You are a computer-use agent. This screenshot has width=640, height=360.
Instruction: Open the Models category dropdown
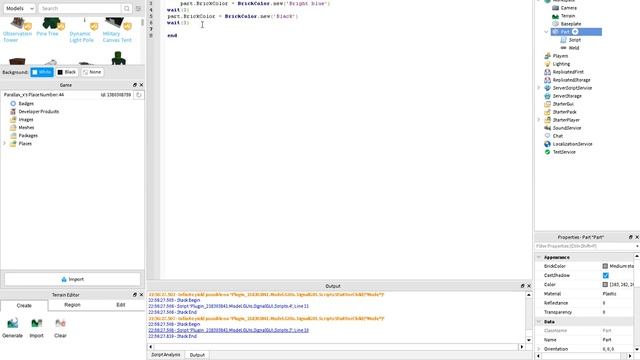19,8
